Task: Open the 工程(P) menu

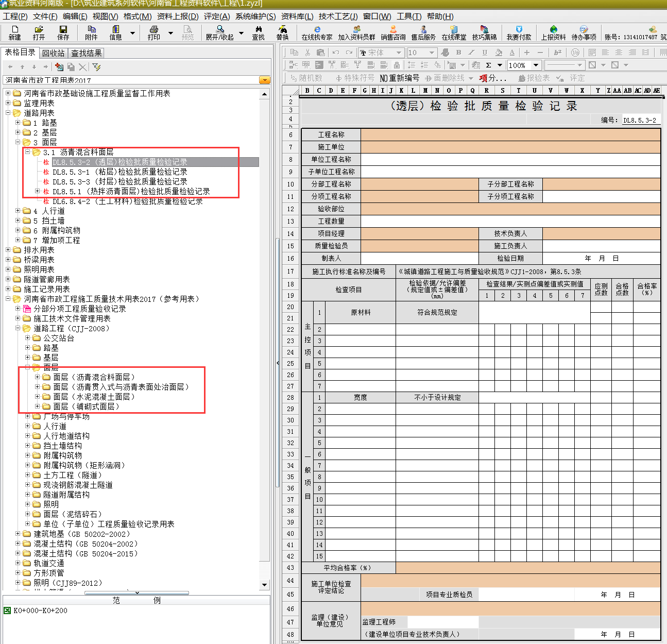Action: point(15,16)
